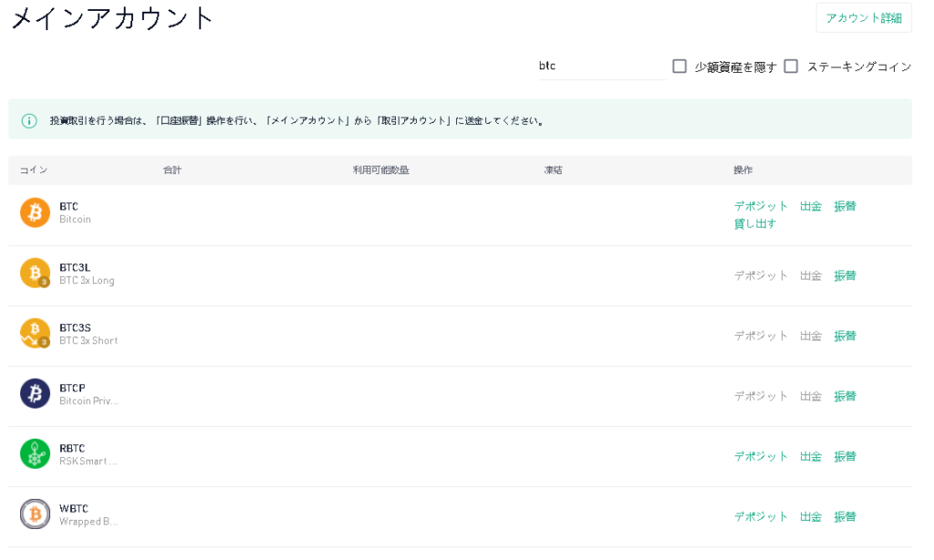The height and width of the screenshot is (560, 934).
Task: Click the RBTC coin name text
Action: [72, 448]
